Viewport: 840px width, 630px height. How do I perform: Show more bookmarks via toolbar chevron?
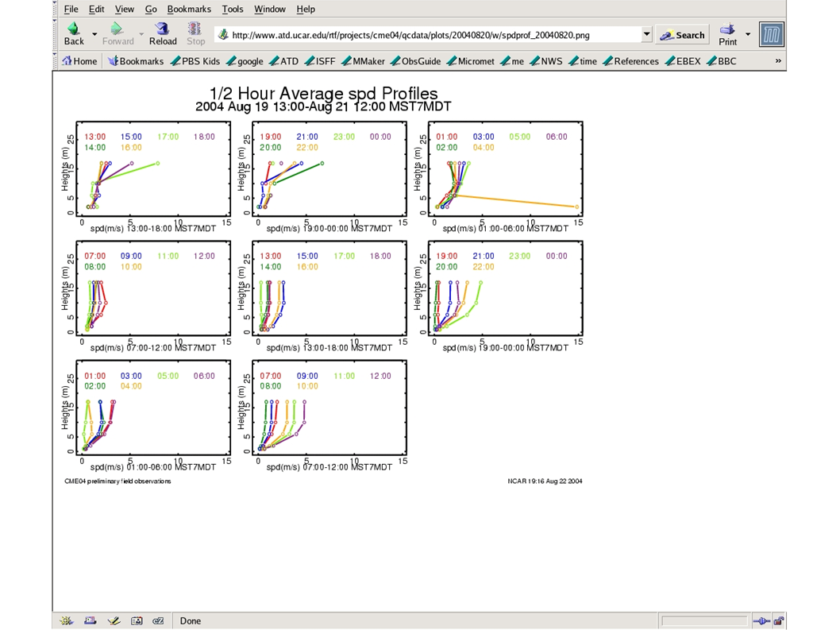tap(778, 61)
